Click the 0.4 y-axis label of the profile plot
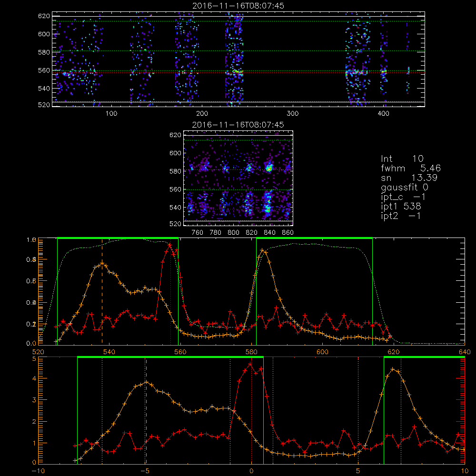Image resolution: width=476 pixels, height=476 pixels. [31, 302]
